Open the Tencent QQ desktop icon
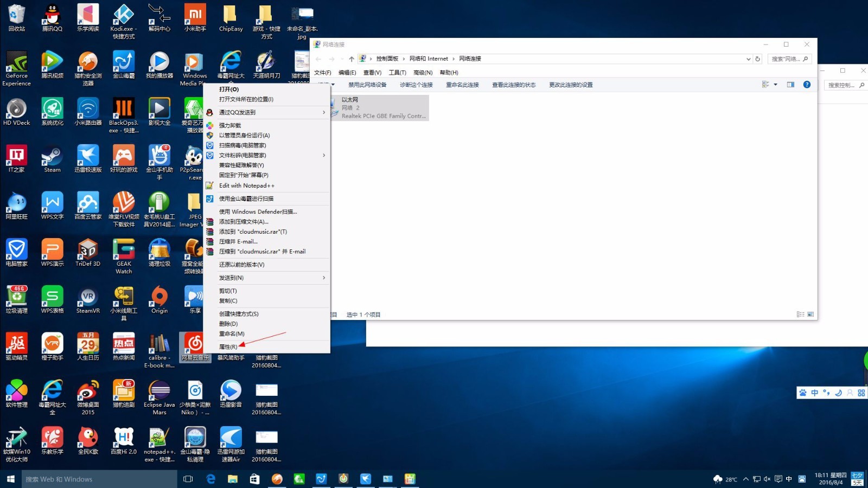Viewport: 868px width, 488px height. 52,18
